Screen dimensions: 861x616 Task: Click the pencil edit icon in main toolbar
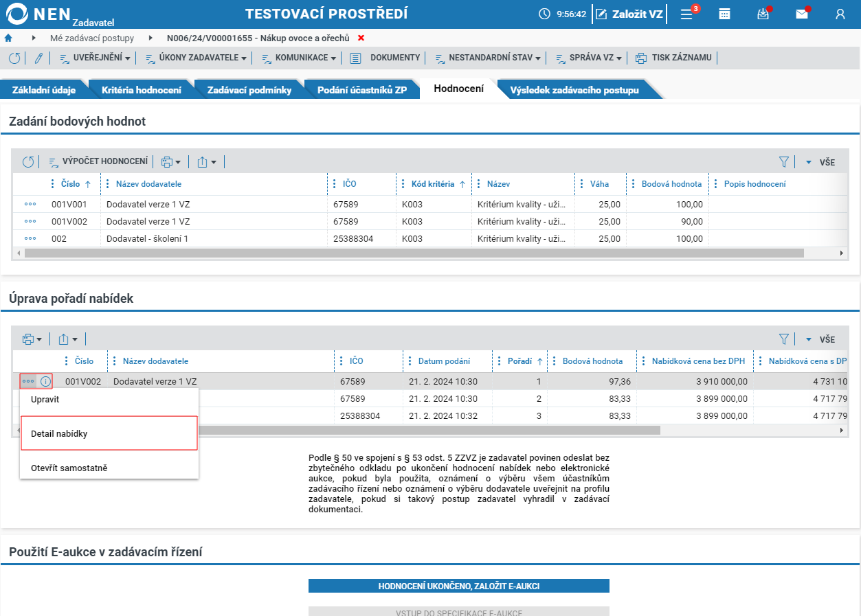[38, 58]
